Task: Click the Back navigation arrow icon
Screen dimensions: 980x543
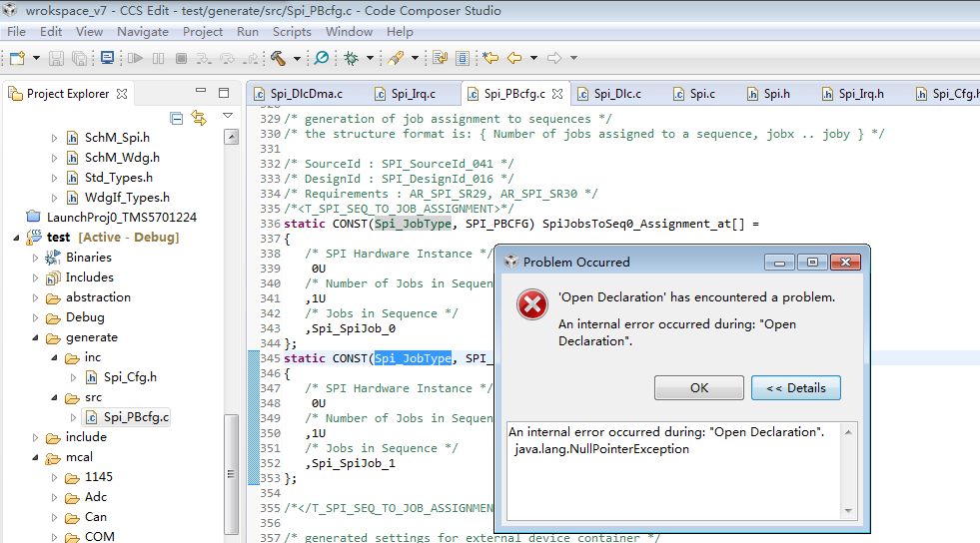Action: pyautogui.click(x=515, y=58)
